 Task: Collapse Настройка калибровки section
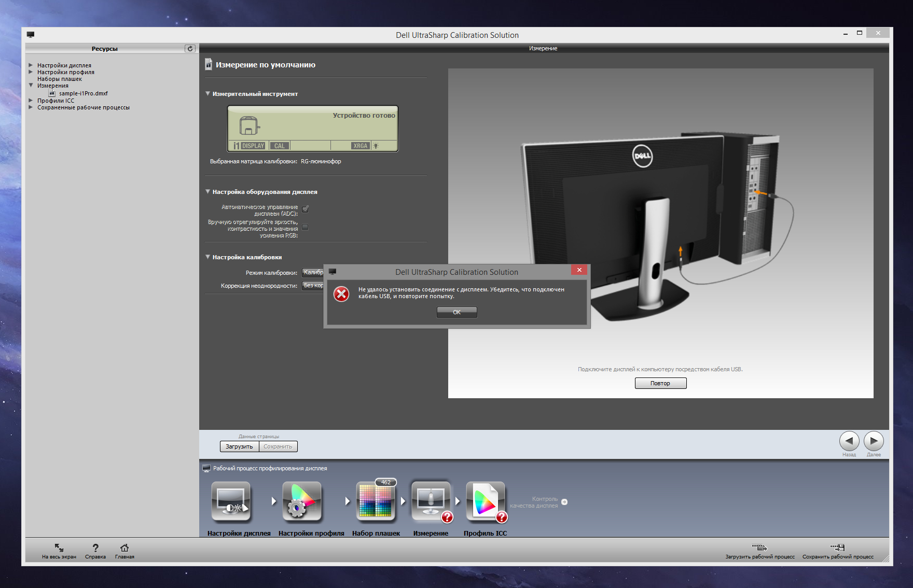pos(208,257)
